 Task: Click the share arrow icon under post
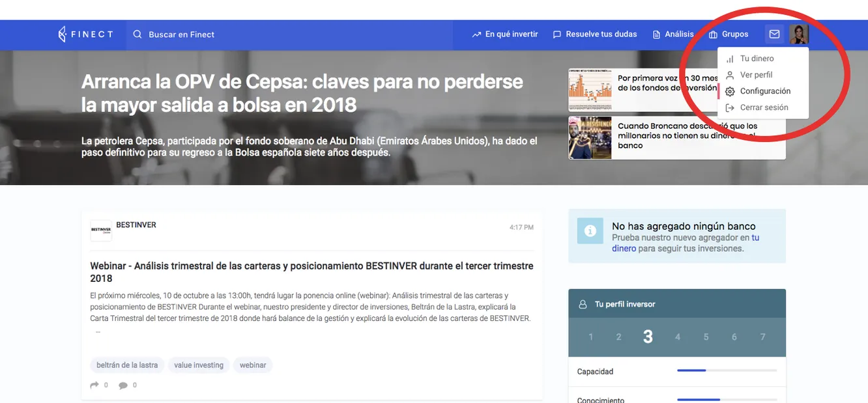tap(95, 385)
